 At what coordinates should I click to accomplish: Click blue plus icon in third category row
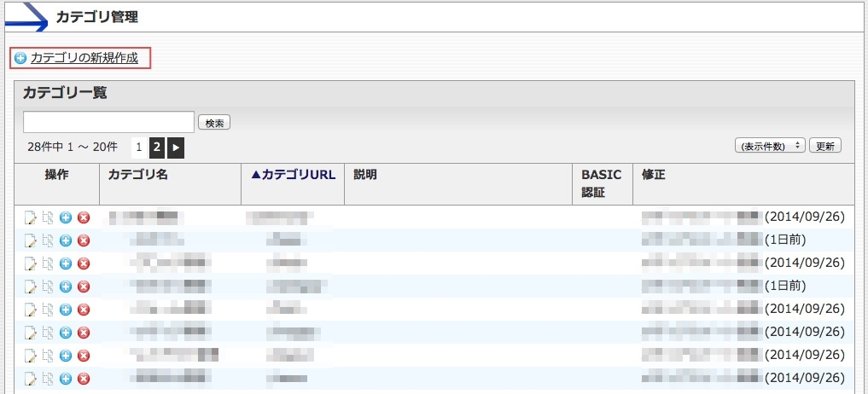66,264
